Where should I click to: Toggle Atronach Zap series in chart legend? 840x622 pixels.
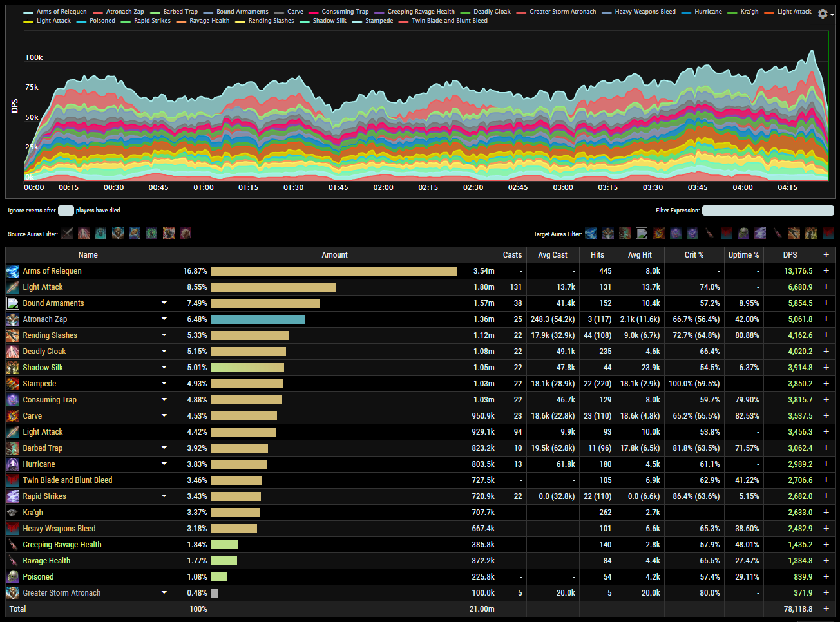click(119, 12)
